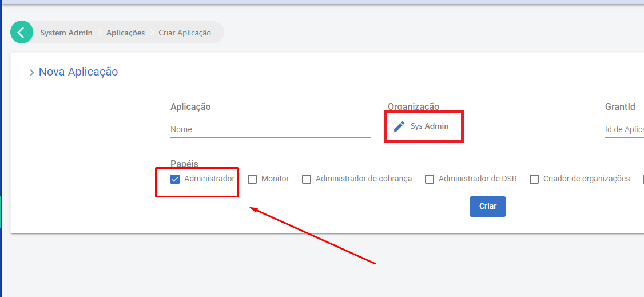Uncheck the Administrador role checkbox

click(x=175, y=179)
